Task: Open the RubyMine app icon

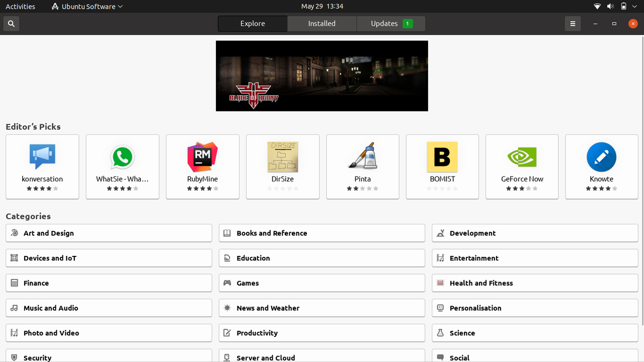Action: pos(202,157)
